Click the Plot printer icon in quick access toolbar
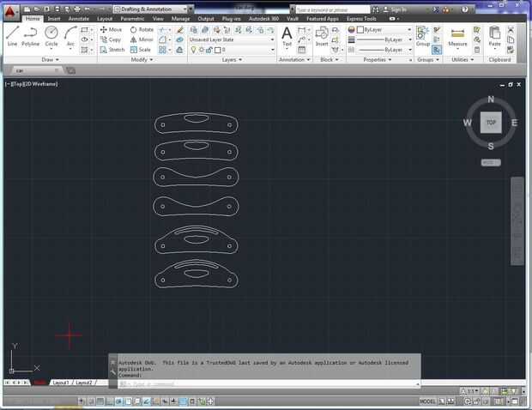 [x=77, y=9]
